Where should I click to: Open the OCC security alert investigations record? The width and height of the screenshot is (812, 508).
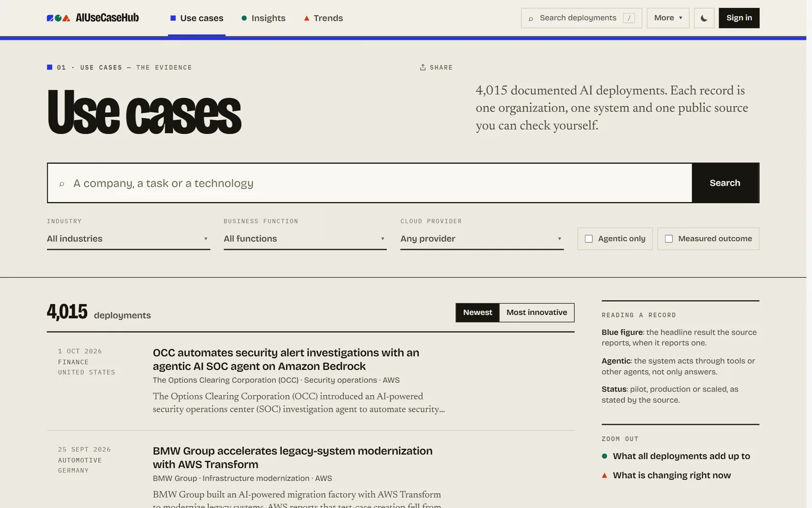[x=286, y=360]
